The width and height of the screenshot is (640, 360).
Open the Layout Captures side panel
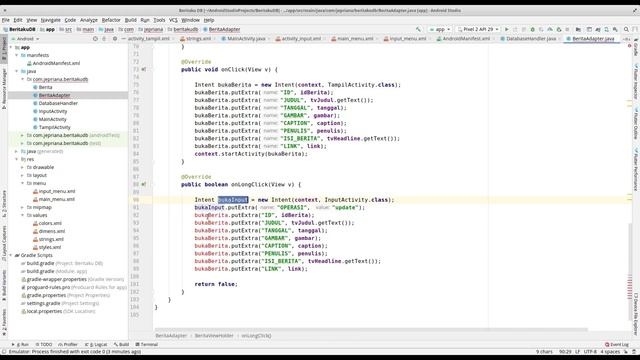click(x=4, y=244)
